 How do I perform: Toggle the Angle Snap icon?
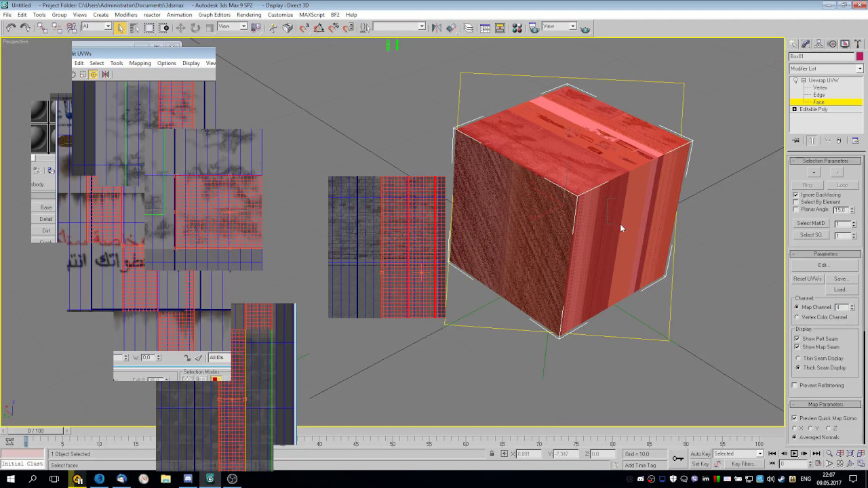point(319,28)
